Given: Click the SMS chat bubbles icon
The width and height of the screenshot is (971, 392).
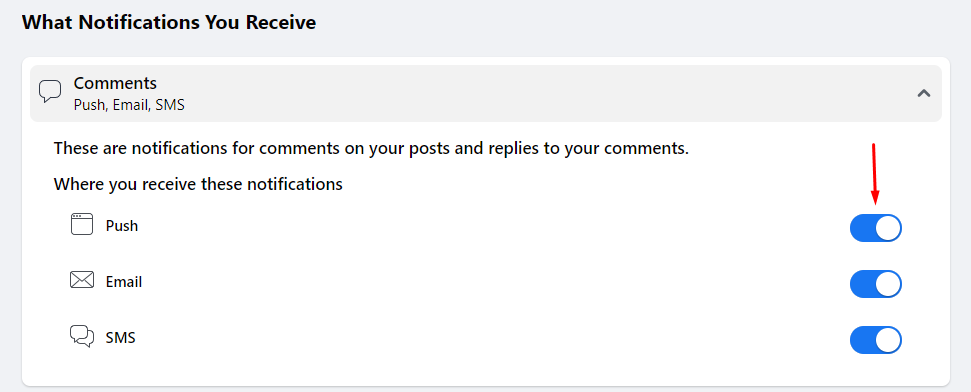Looking at the screenshot, I should pos(82,336).
